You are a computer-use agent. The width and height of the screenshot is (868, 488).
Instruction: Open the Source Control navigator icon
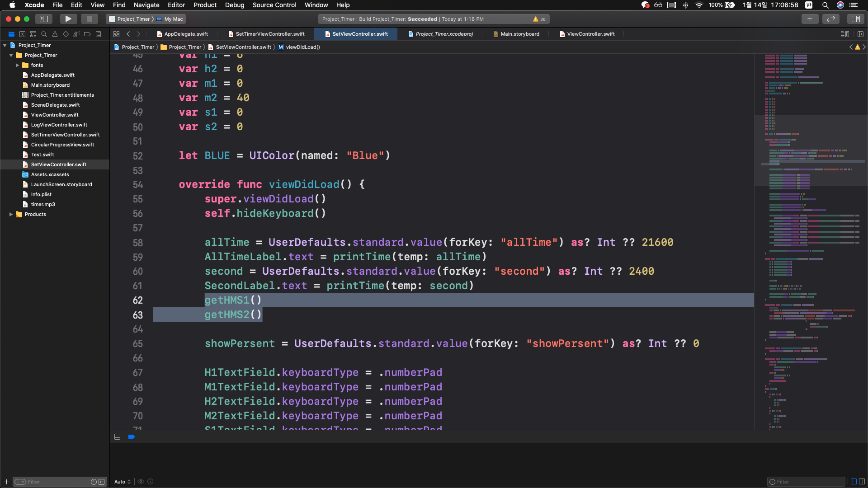[22, 34]
